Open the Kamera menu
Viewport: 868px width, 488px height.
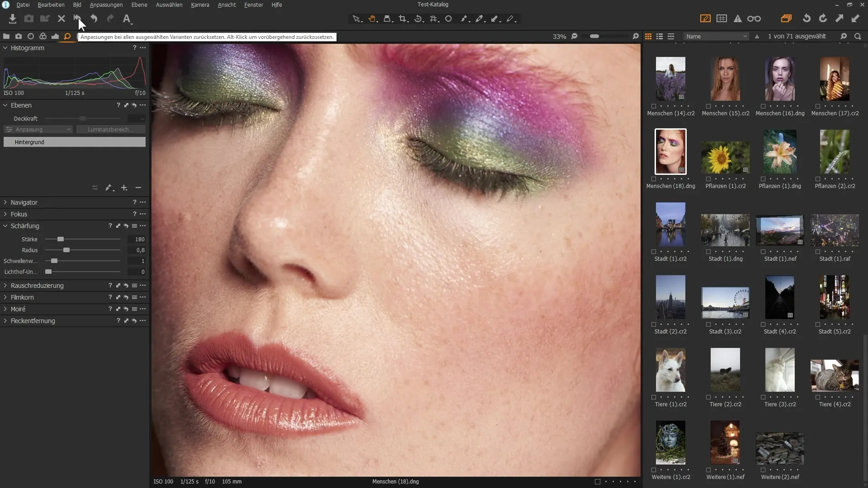point(200,5)
